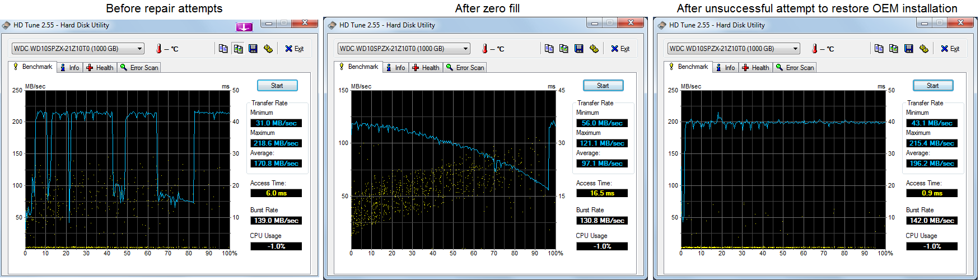Click Start button in Before repair window
This screenshot has height=280, width=980.
pos(277,86)
